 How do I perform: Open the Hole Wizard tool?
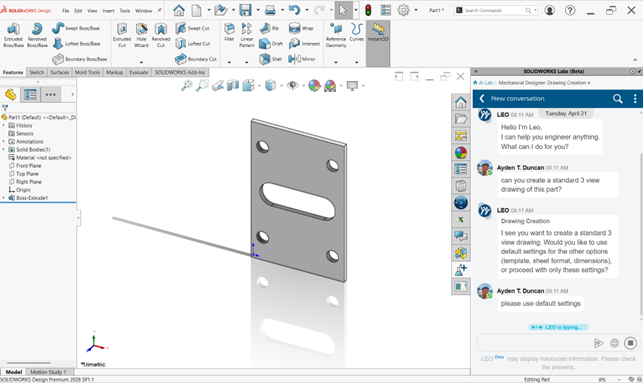click(141, 35)
